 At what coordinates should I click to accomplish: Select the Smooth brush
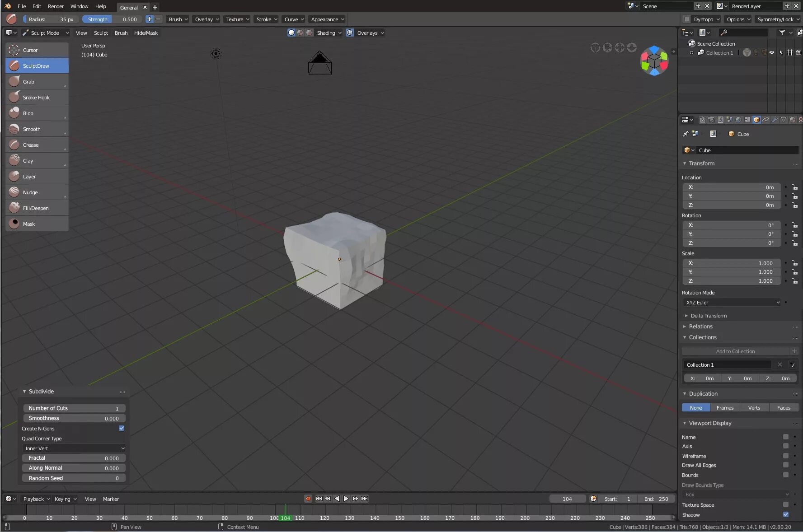click(x=37, y=129)
